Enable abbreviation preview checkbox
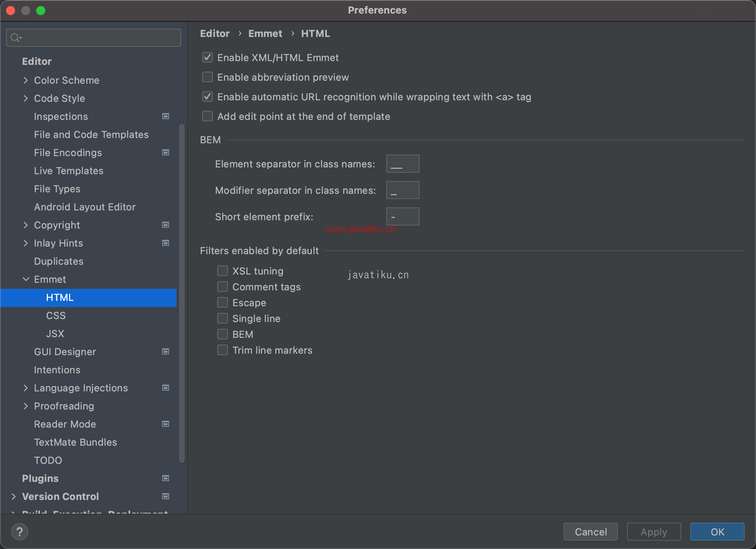The height and width of the screenshot is (549, 756). (207, 77)
